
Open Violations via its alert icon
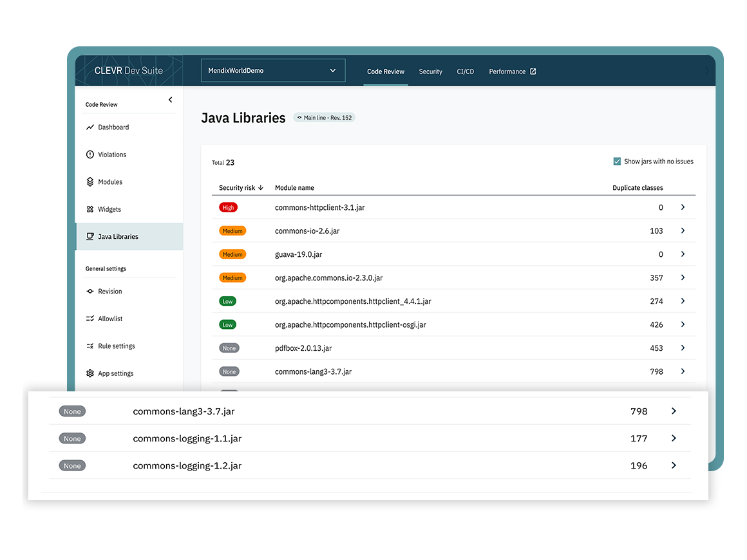click(90, 154)
